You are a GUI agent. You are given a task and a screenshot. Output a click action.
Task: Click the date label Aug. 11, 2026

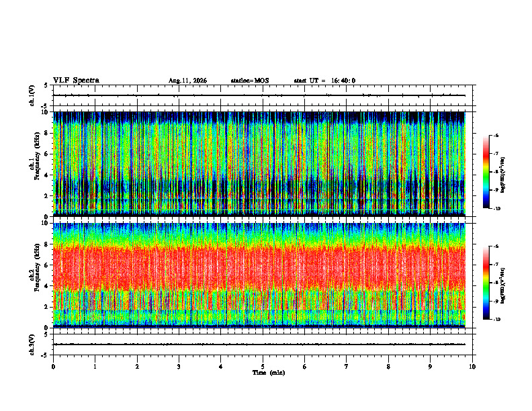[x=187, y=81]
